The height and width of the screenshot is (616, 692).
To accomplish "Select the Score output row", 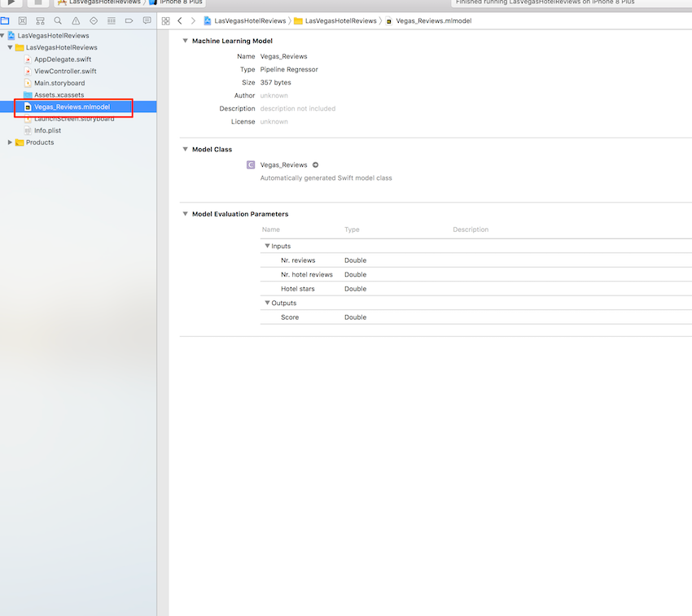I will [475, 317].
